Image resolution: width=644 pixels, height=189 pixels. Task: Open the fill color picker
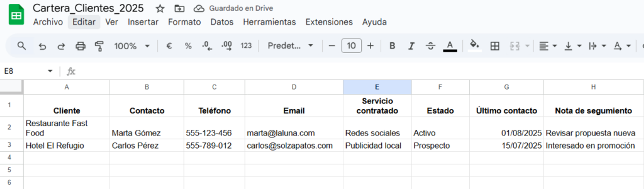point(474,46)
